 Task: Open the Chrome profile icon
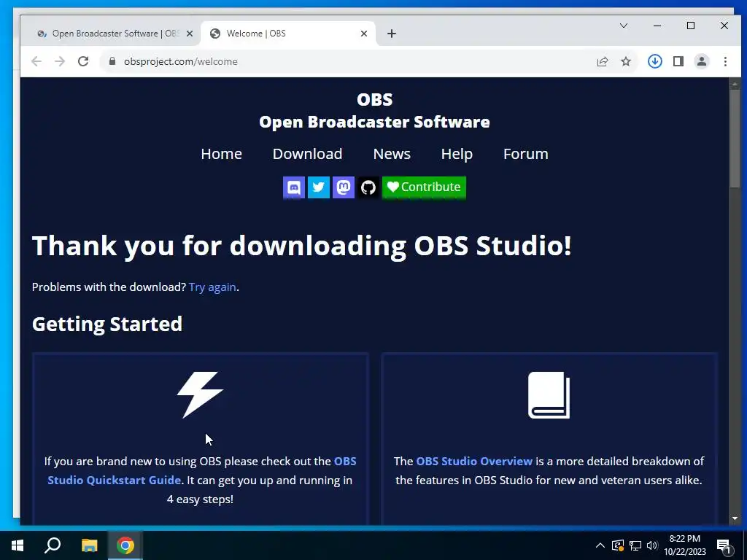[x=702, y=61]
